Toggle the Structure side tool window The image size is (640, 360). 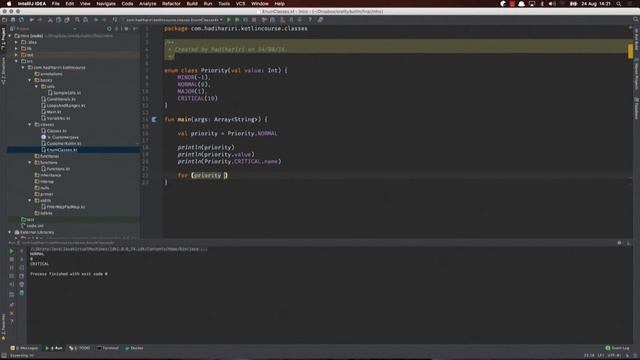[3, 70]
